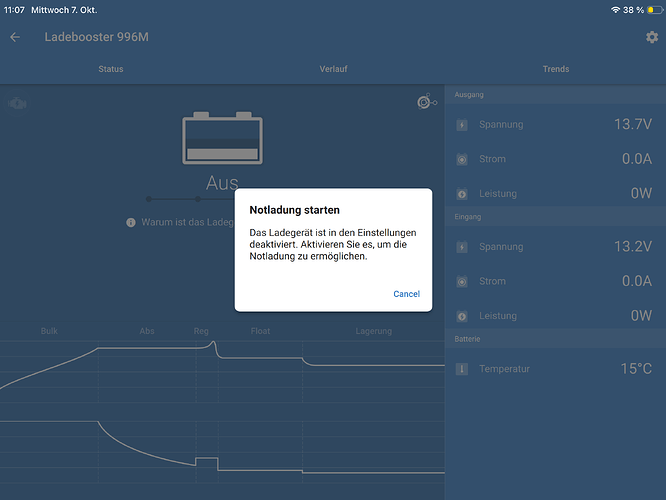Tap Ausgang Strom current icon
Viewport: 666px width, 500px height.
pyautogui.click(x=462, y=159)
